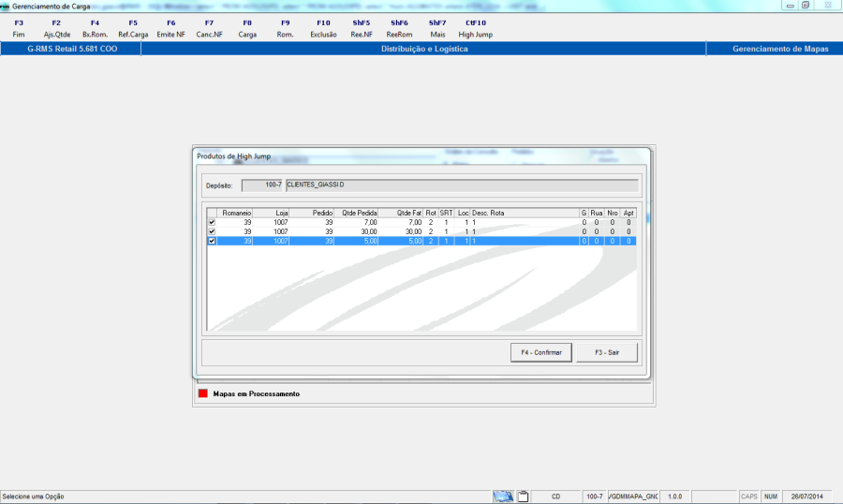Click the CLIENTES_GIASSI D deposit name field
The image size is (843, 504).
pos(462,185)
